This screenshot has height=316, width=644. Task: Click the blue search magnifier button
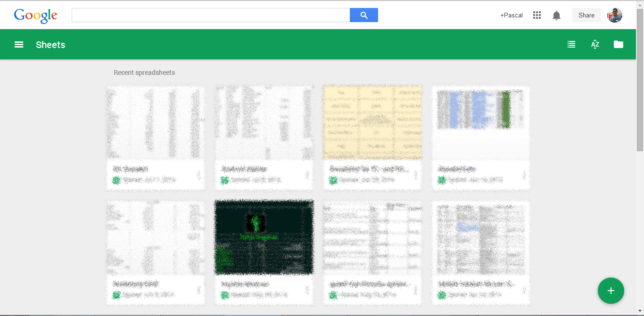click(363, 15)
